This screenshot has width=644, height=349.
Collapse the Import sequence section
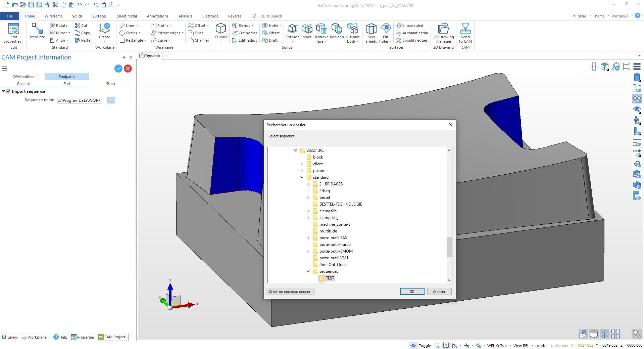3,91
